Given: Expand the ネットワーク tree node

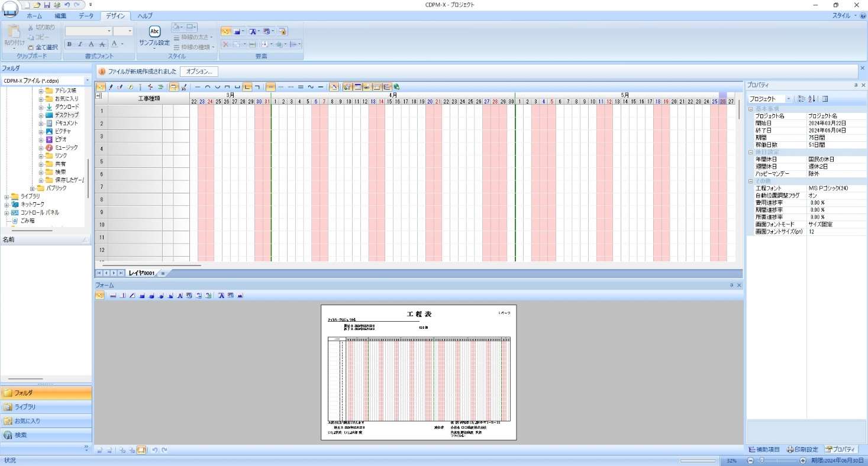Looking at the screenshot, I should pos(7,205).
